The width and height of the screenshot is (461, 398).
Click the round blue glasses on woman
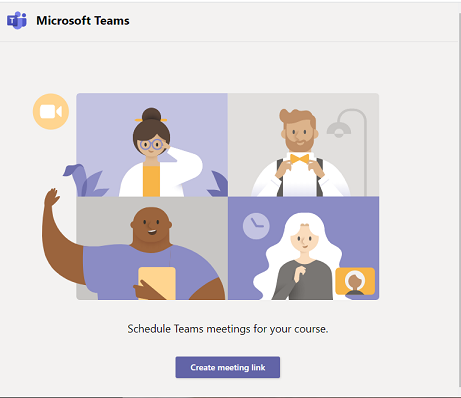(151, 145)
